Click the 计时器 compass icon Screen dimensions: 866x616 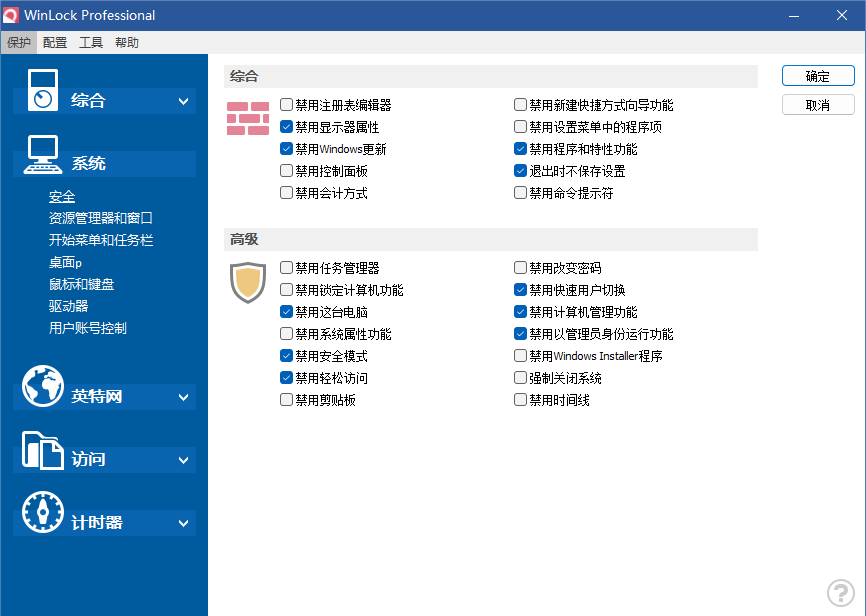click(43, 512)
